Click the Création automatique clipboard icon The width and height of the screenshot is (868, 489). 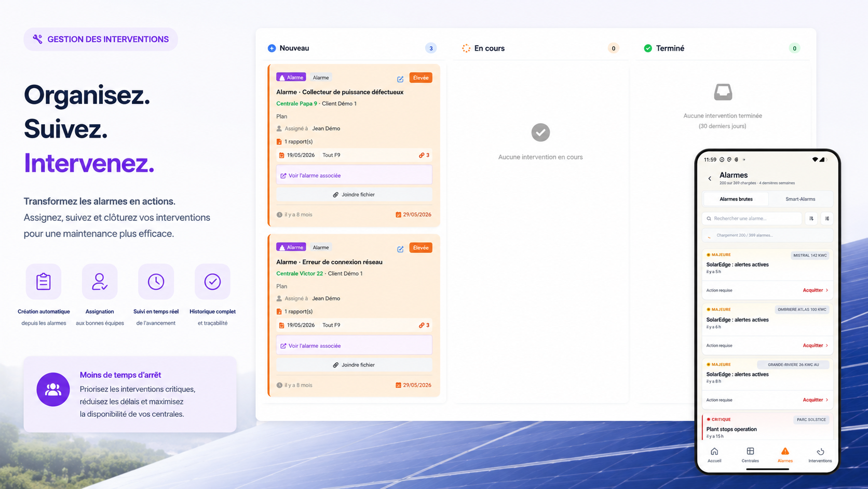[44, 282]
